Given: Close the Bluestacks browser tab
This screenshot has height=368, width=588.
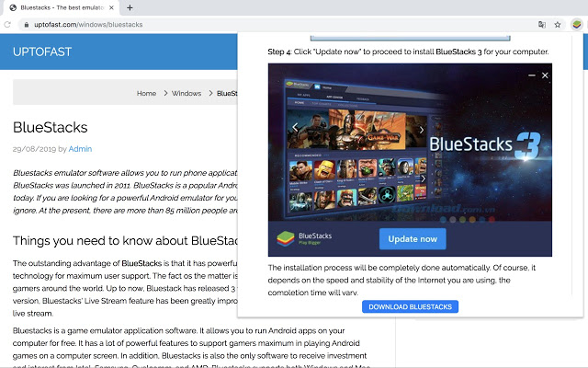Looking at the screenshot, I should [111, 7].
